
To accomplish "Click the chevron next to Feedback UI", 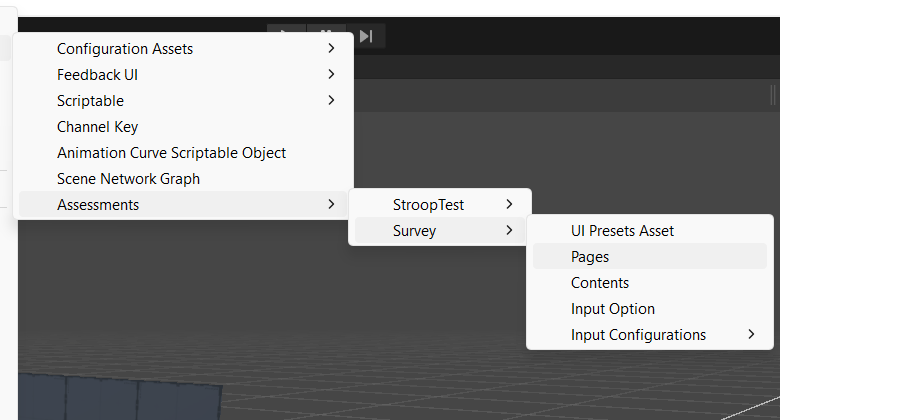I will [x=331, y=74].
